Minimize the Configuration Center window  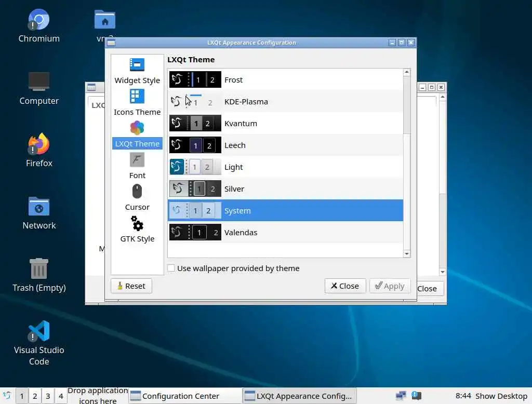[422, 87]
